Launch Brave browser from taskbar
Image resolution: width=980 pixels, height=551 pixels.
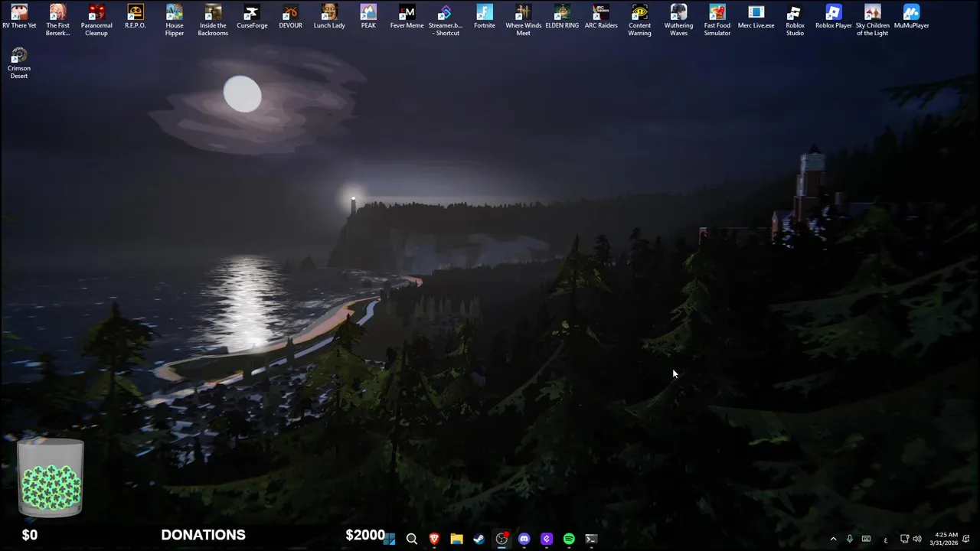(x=434, y=539)
